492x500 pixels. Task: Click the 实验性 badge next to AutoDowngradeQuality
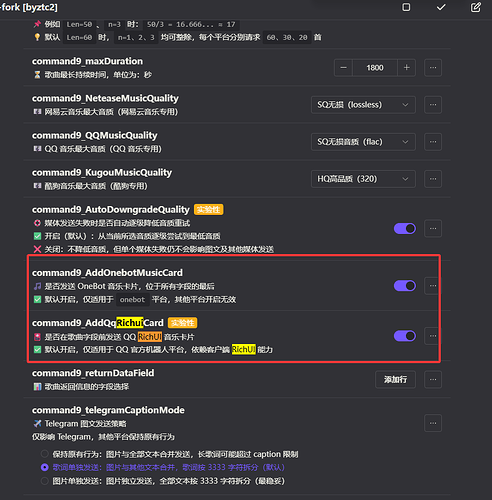click(x=208, y=209)
